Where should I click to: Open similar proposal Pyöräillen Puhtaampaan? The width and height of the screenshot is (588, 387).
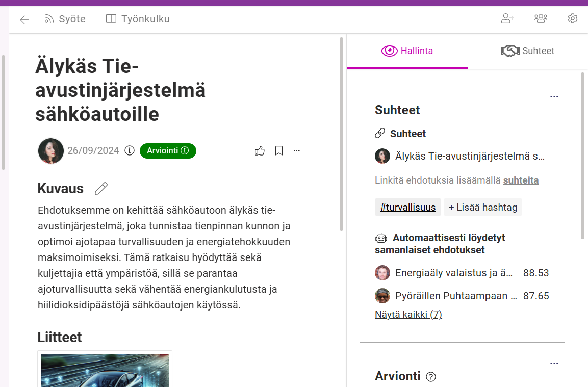pyautogui.click(x=456, y=296)
